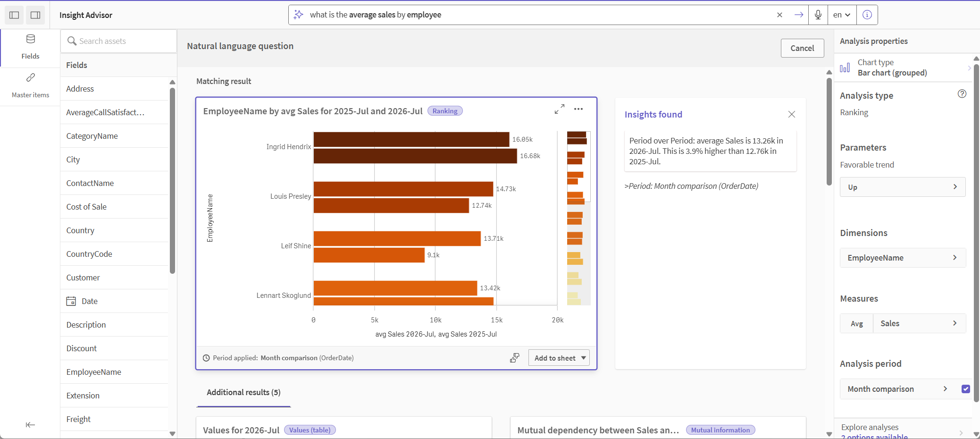Open the Analysis type help icon
This screenshot has width=980, height=439.
coord(962,94)
